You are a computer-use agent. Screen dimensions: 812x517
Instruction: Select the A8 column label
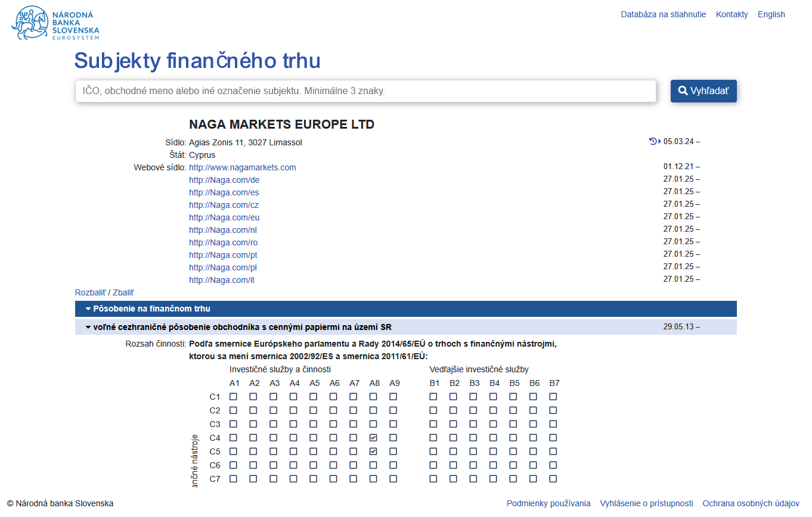point(374,383)
